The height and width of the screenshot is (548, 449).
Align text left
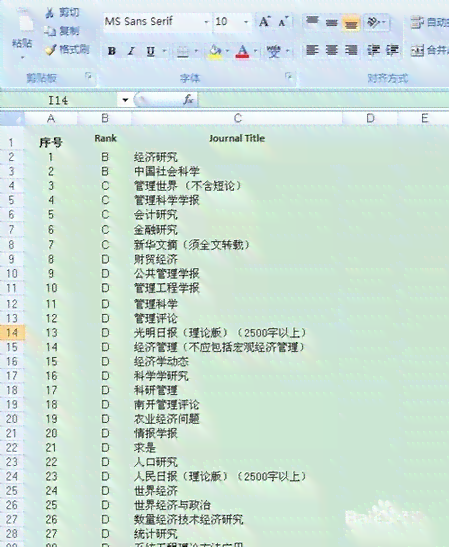coord(312,50)
